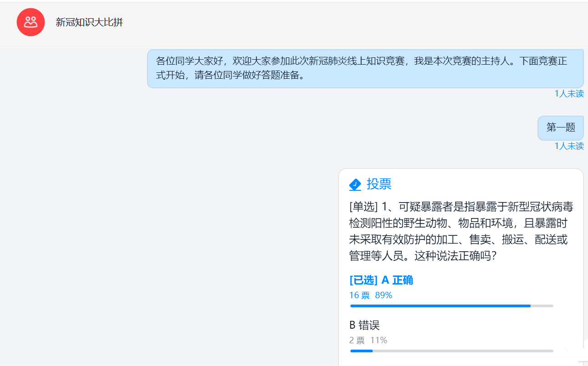Click the empty chat header bar area
The image size is (588, 366).
click(x=355, y=23)
